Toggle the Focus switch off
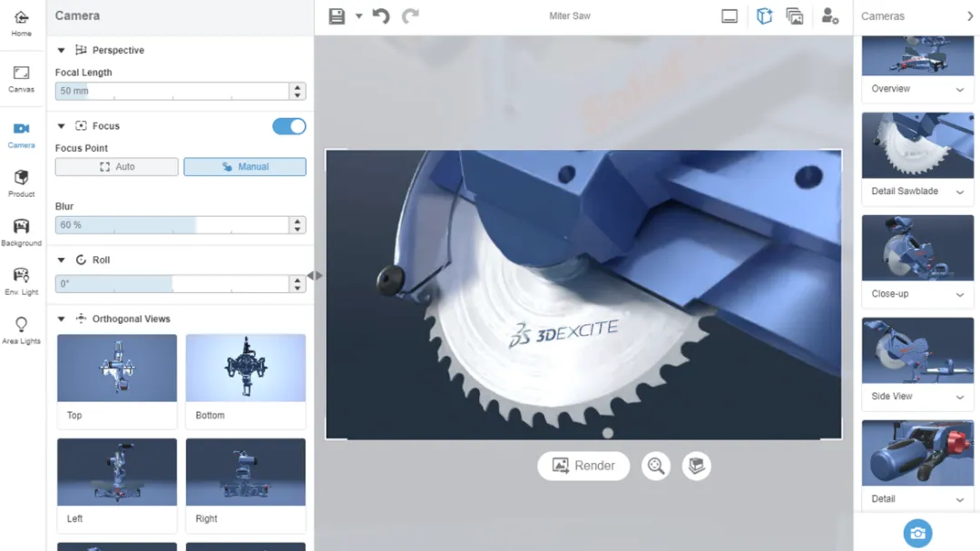 click(289, 126)
